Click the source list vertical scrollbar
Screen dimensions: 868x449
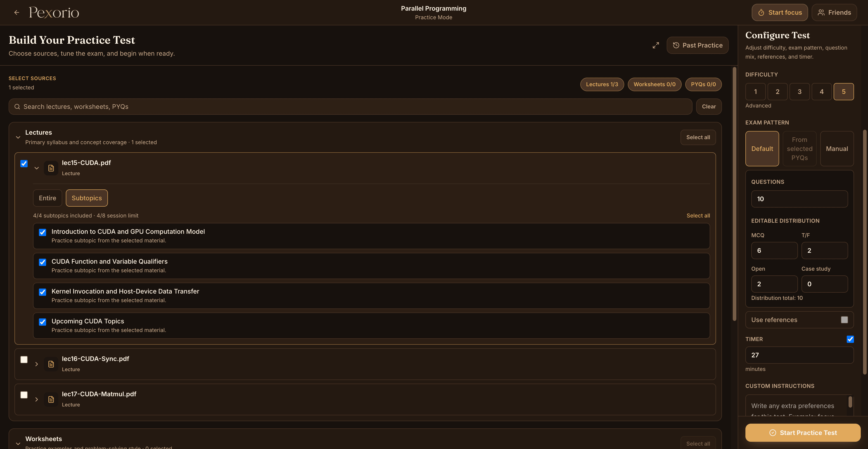[x=734, y=194]
